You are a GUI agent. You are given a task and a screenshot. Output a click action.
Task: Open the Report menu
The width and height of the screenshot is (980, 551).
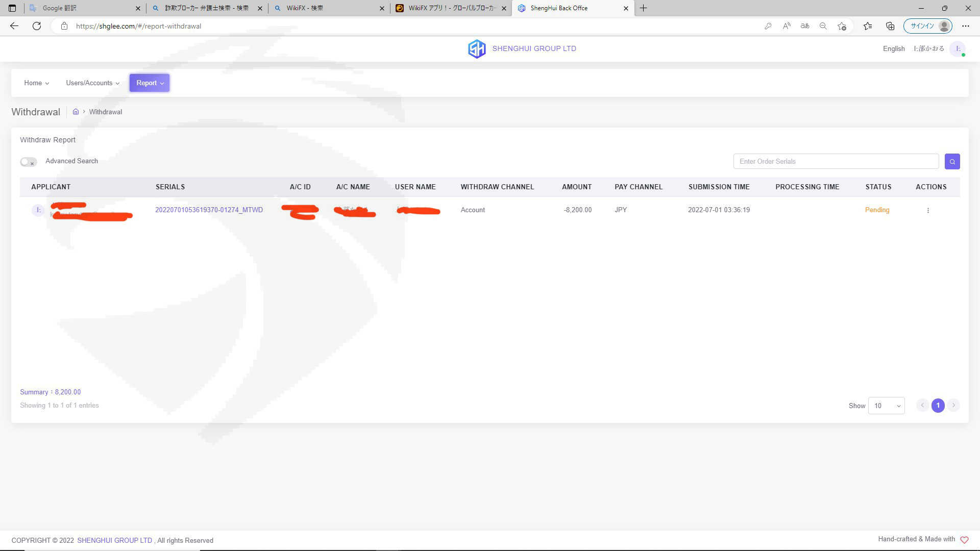click(x=150, y=83)
